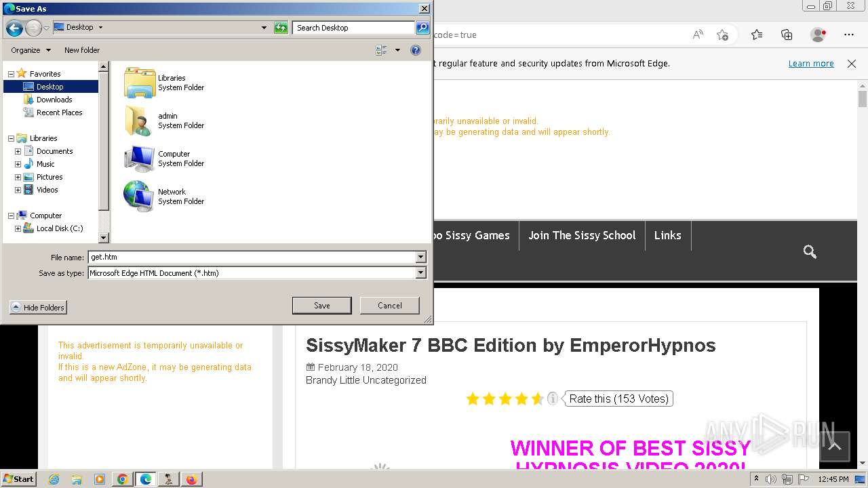Expand the Local Disk (C:) node
This screenshot has height=488, width=868.
18,228
